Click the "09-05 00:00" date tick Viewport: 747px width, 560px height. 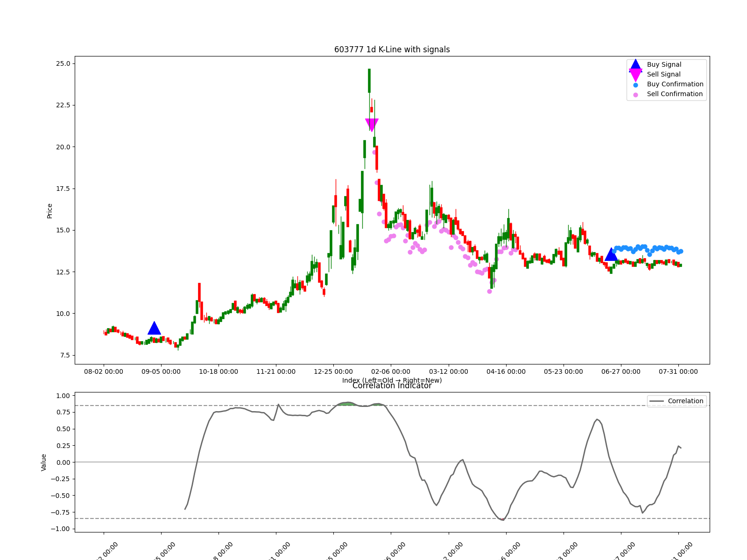(x=161, y=372)
